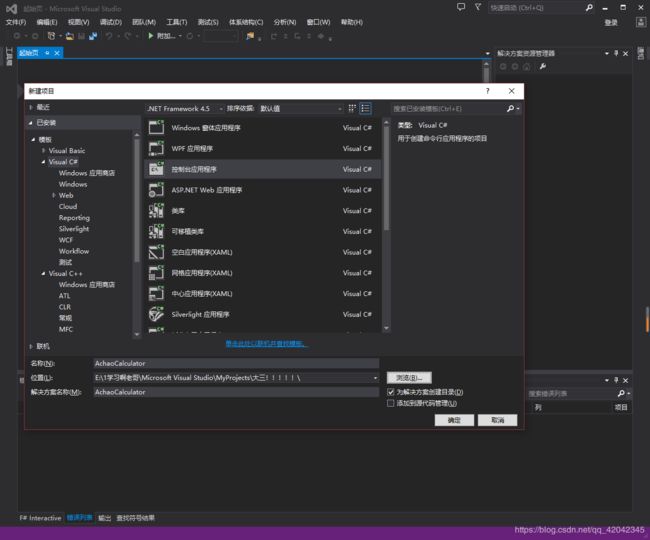650x540 pixels.
Task: Click the template list vertical scrollbar thumb
Action: (x=386, y=179)
